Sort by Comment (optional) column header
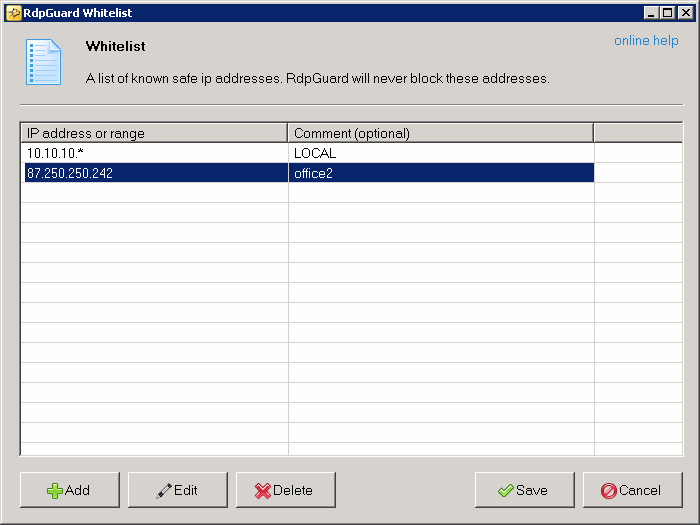The image size is (700, 525). pyautogui.click(x=441, y=133)
